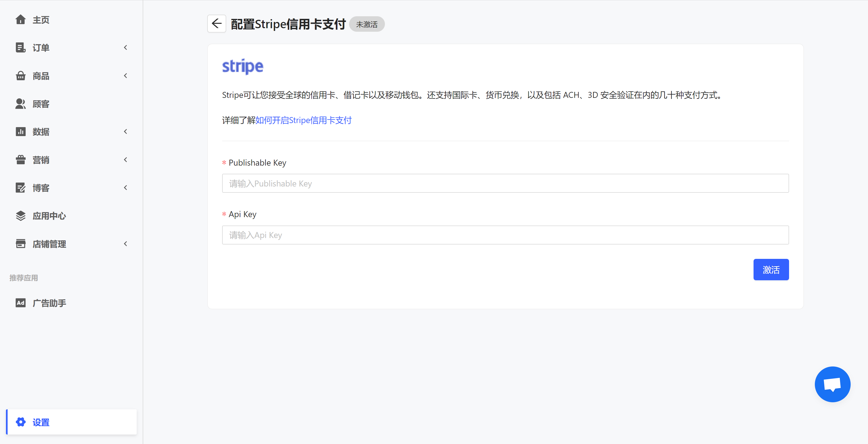Viewport: 868px width, 444px height.
Task: Click the back arrow button
Action: 216,24
